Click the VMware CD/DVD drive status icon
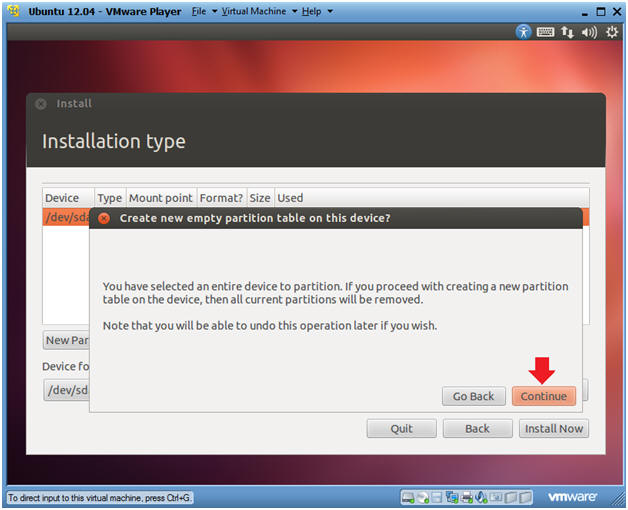The width and height of the screenshot is (628, 510). point(423,498)
